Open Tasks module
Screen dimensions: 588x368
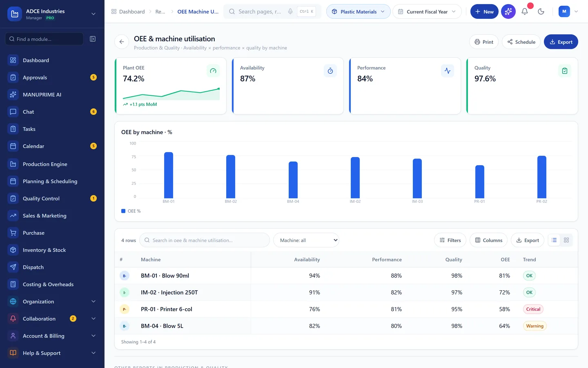(52, 129)
